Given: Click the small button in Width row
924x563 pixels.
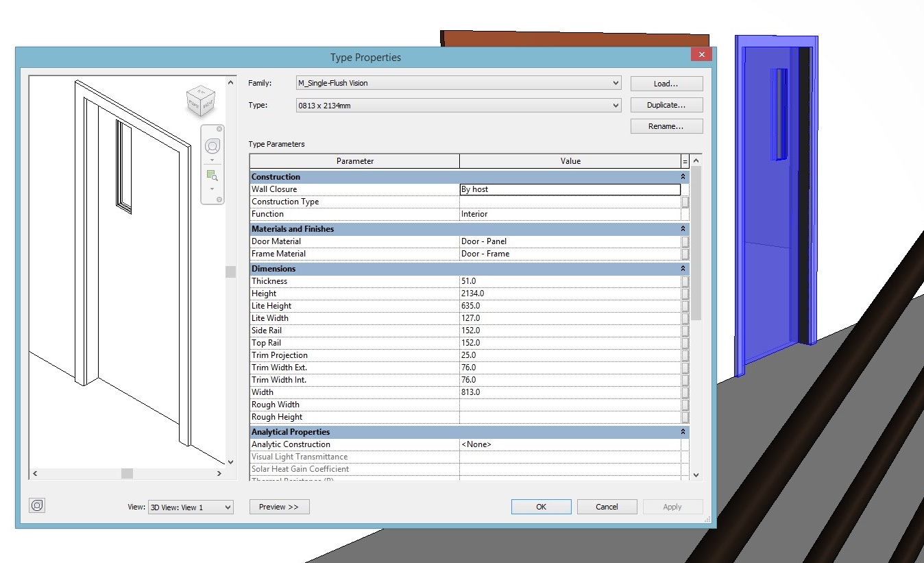Looking at the screenshot, I should (x=685, y=392).
